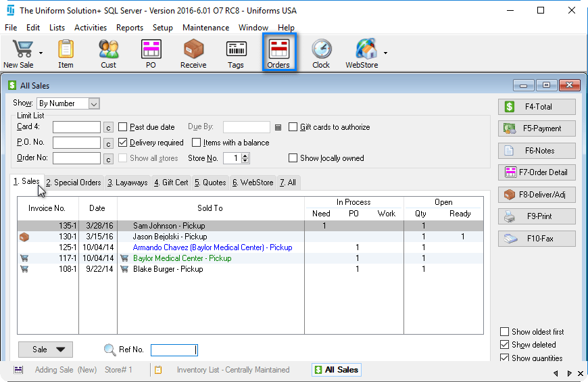Click the All Sales window dollar icon

point(12,86)
